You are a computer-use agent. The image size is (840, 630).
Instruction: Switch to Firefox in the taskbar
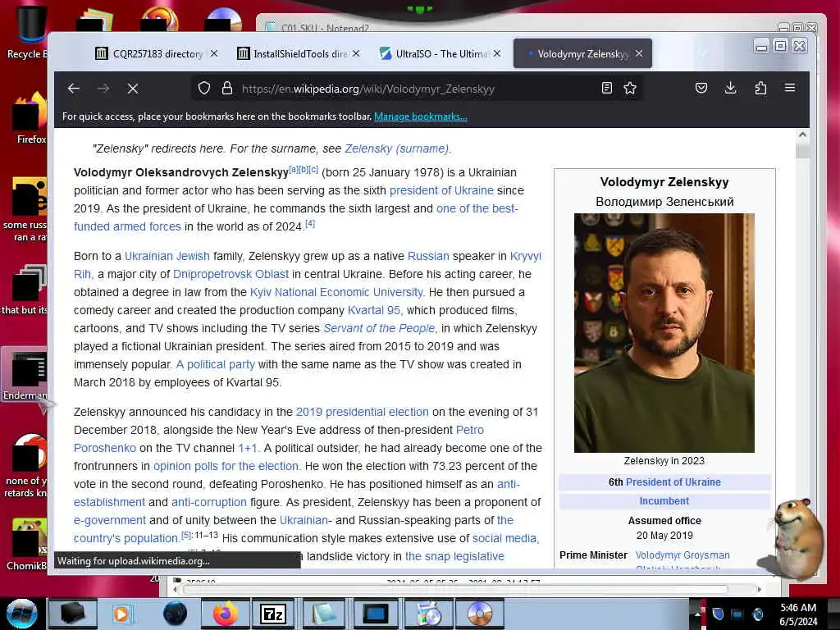click(x=225, y=614)
